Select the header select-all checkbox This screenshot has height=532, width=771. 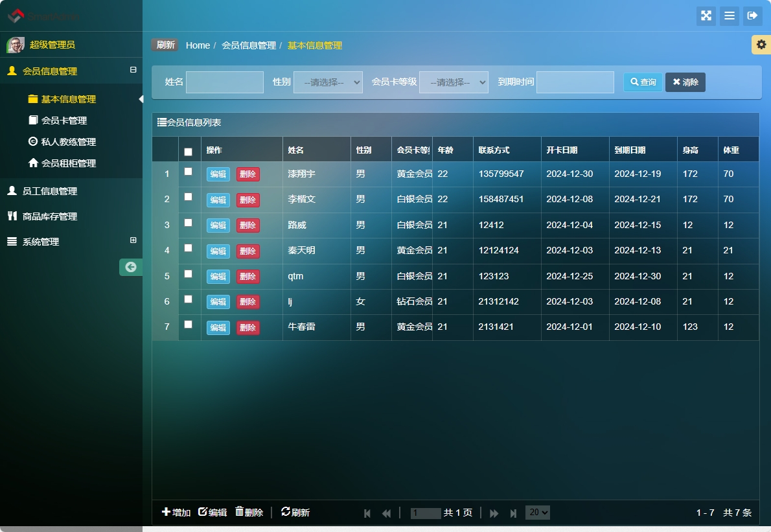(x=188, y=152)
